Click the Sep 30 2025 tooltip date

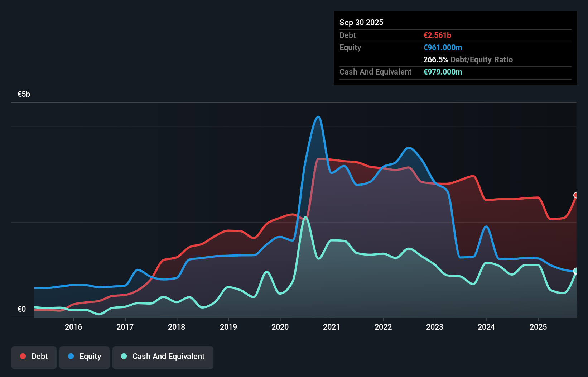(361, 22)
